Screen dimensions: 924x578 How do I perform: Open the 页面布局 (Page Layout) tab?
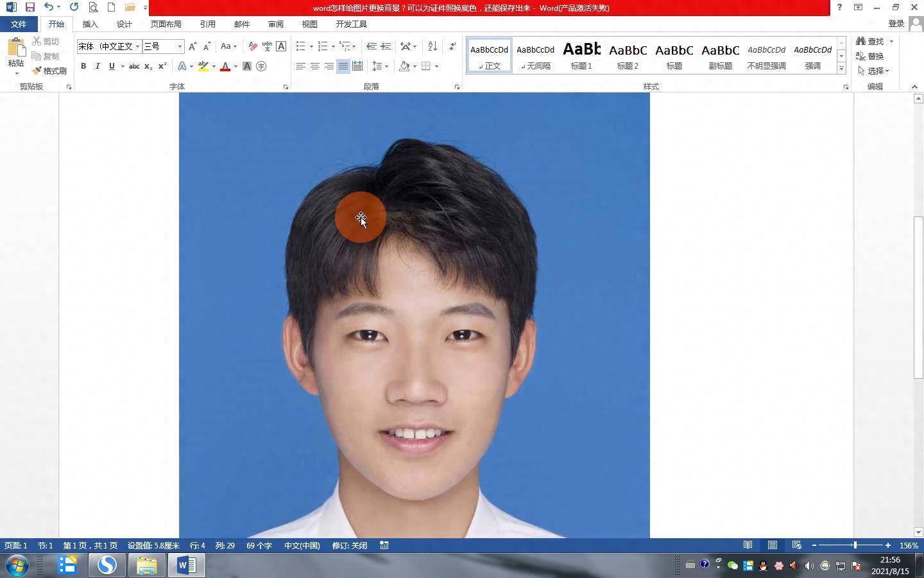[x=166, y=24]
